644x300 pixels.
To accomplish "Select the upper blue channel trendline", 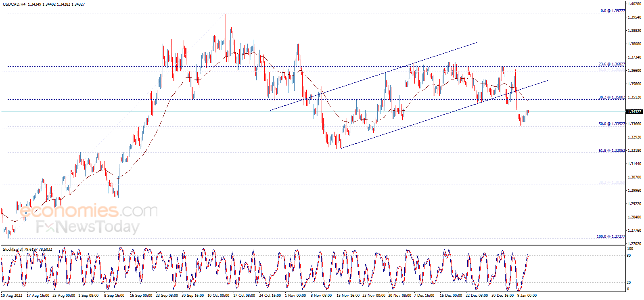I will coord(374,76).
